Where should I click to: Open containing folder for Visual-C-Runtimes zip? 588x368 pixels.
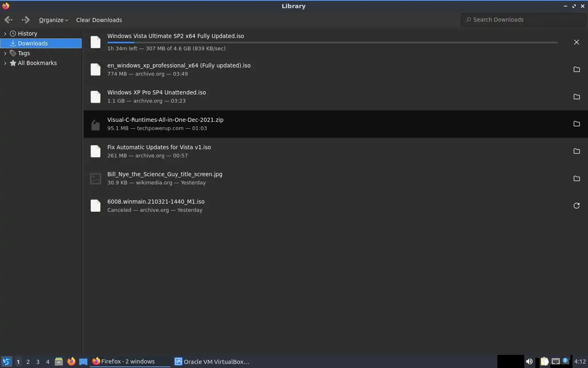coord(577,124)
